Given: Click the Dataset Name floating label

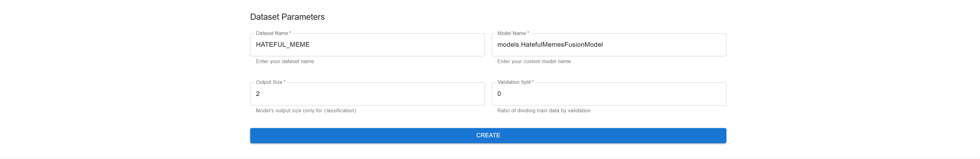Looking at the screenshot, I should pyautogui.click(x=272, y=33).
